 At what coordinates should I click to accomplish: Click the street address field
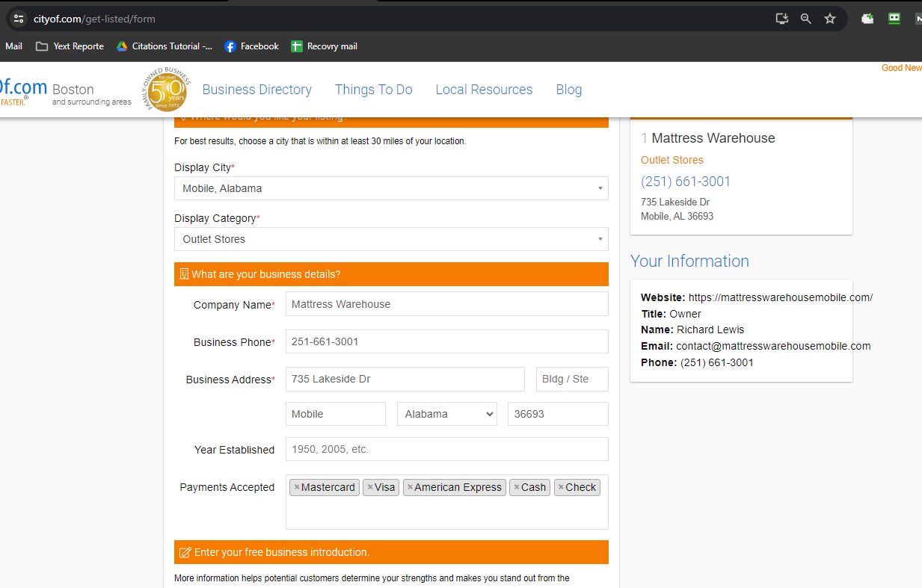tap(405, 379)
